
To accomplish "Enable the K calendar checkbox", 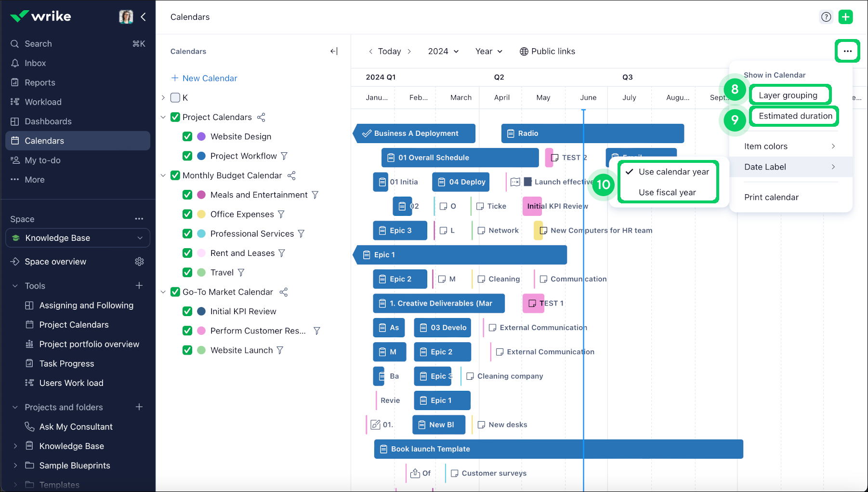I will pyautogui.click(x=175, y=97).
